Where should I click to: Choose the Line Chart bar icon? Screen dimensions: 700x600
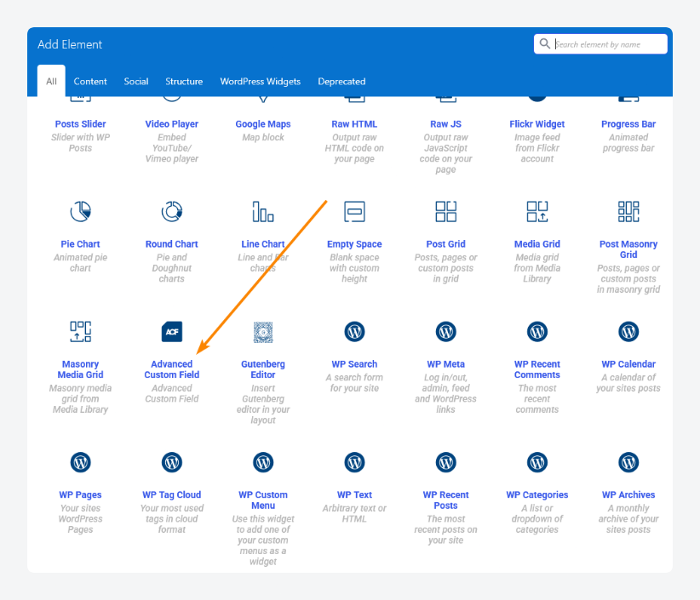pos(263,211)
